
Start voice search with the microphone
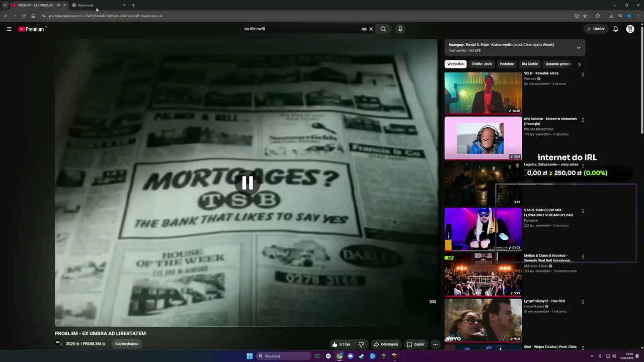pyautogui.click(x=400, y=29)
